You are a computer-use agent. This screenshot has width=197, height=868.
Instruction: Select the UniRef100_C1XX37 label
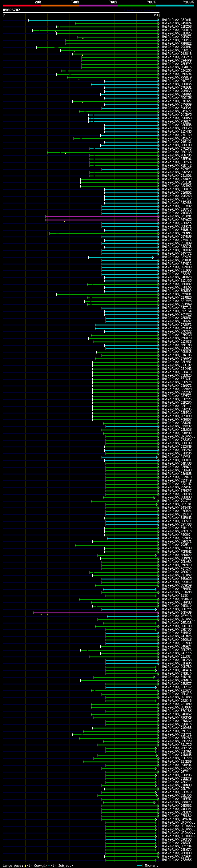click(176, 426)
